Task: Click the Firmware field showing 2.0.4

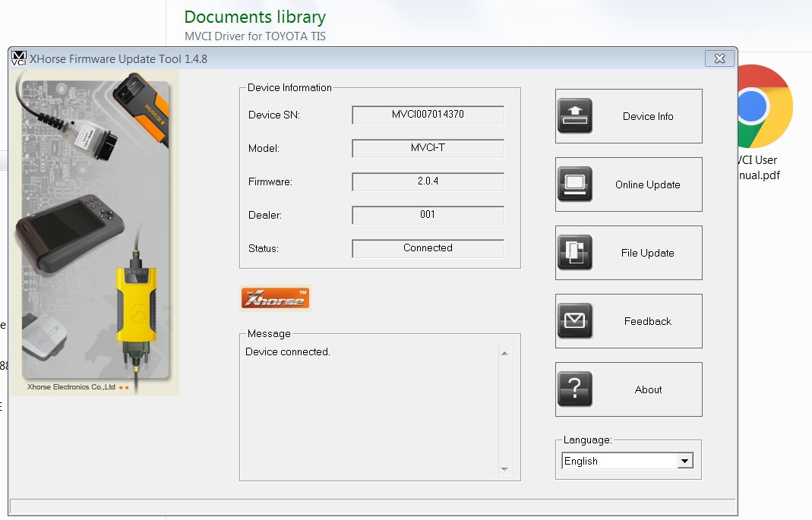Action: click(x=428, y=181)
